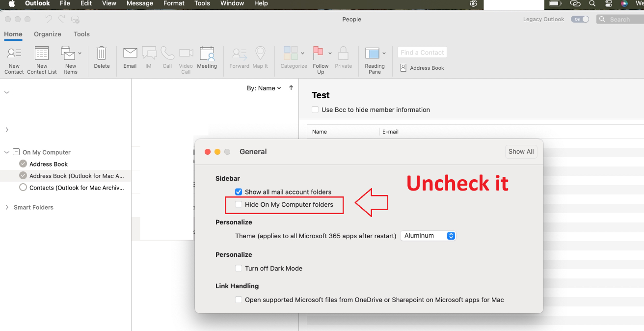Reverse sort order with arrow
Screen dimensions: 644x331
point(291,88)
